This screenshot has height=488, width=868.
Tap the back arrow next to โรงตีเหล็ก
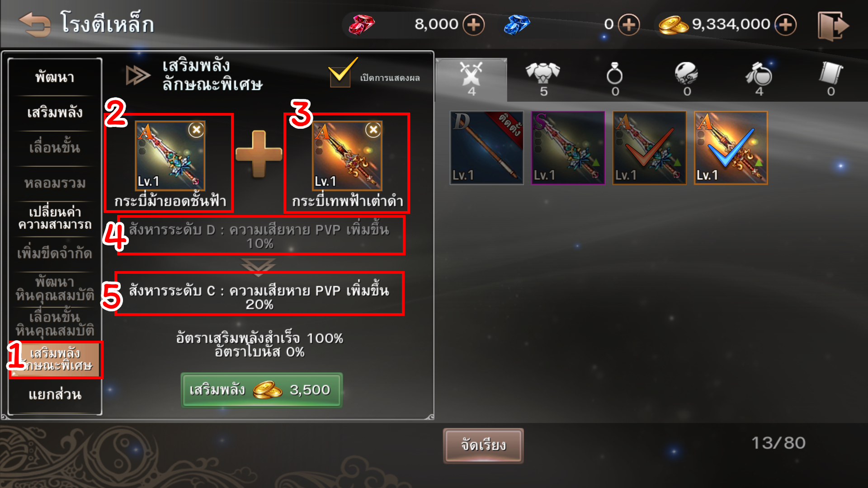34,24
